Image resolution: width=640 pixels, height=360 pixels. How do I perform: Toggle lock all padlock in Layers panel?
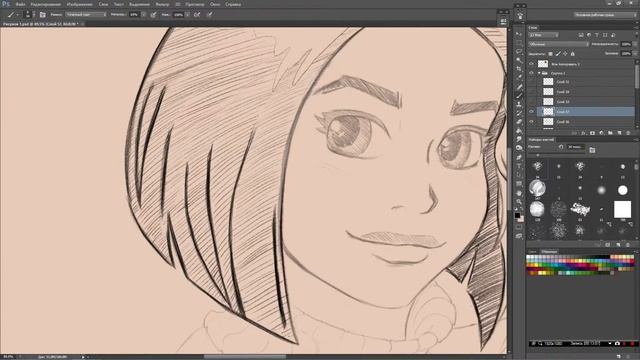click(573, 54)
